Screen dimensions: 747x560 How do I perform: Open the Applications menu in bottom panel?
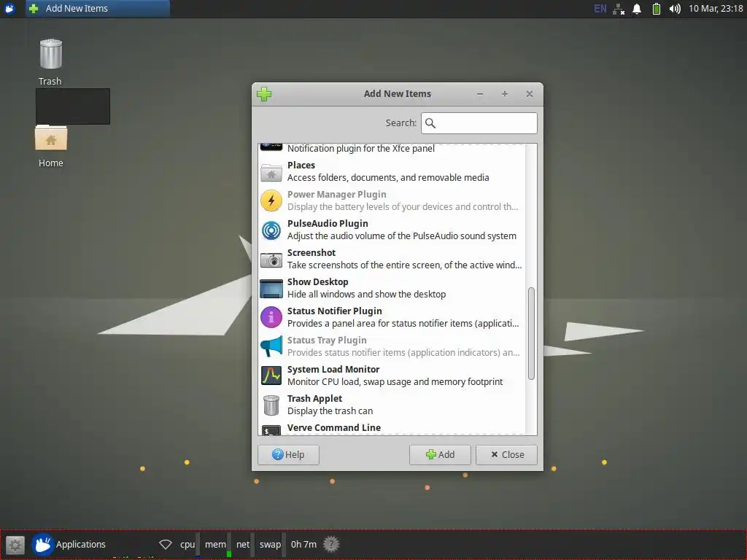tap(69, 544)
